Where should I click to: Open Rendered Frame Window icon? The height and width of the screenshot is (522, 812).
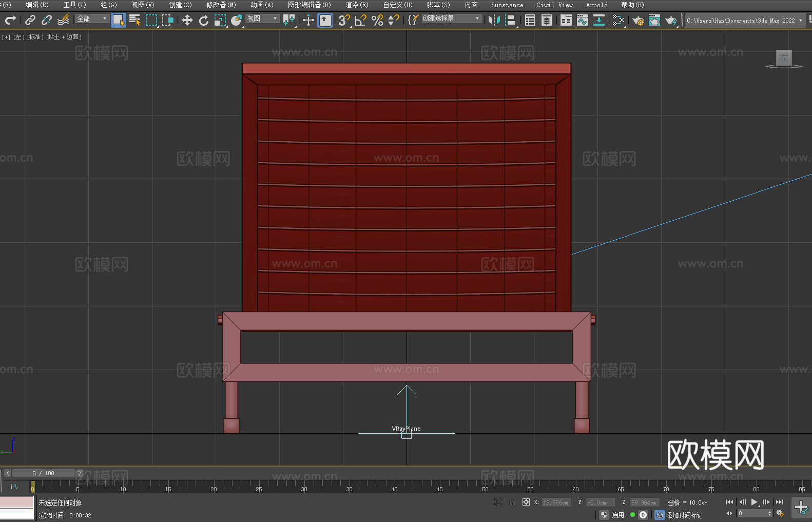click(654, 20)
